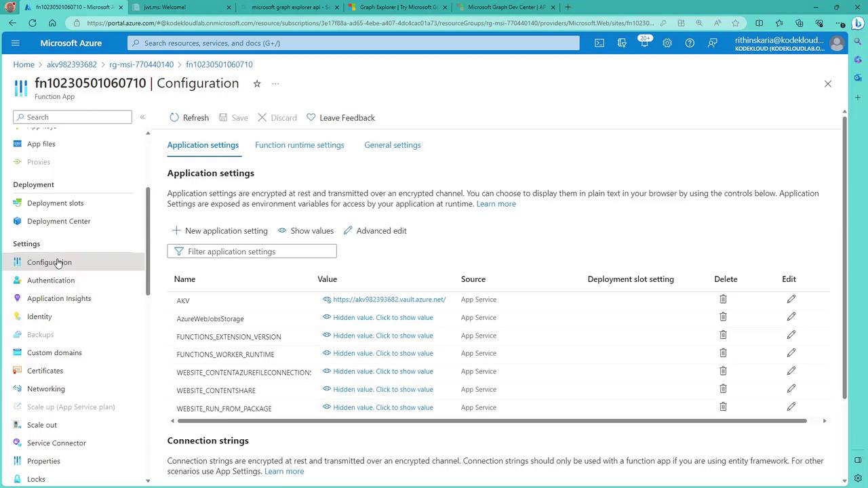Focus the Filter application settings field
Image resolution: width=868 pixels, height=488 pixels.
tap(252, 251)
